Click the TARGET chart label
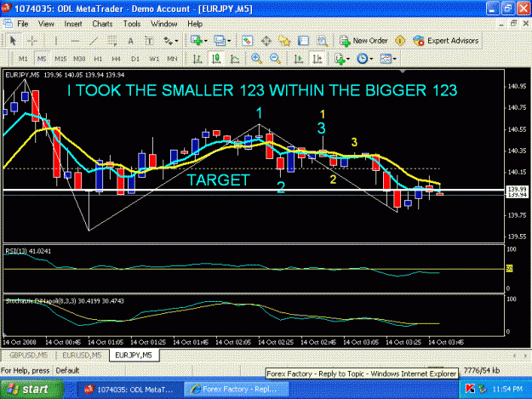 pos(219,180)
